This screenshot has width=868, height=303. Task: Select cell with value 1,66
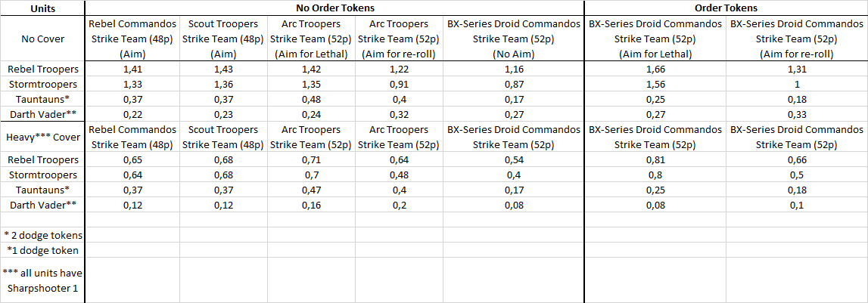(x=655, y=69)
